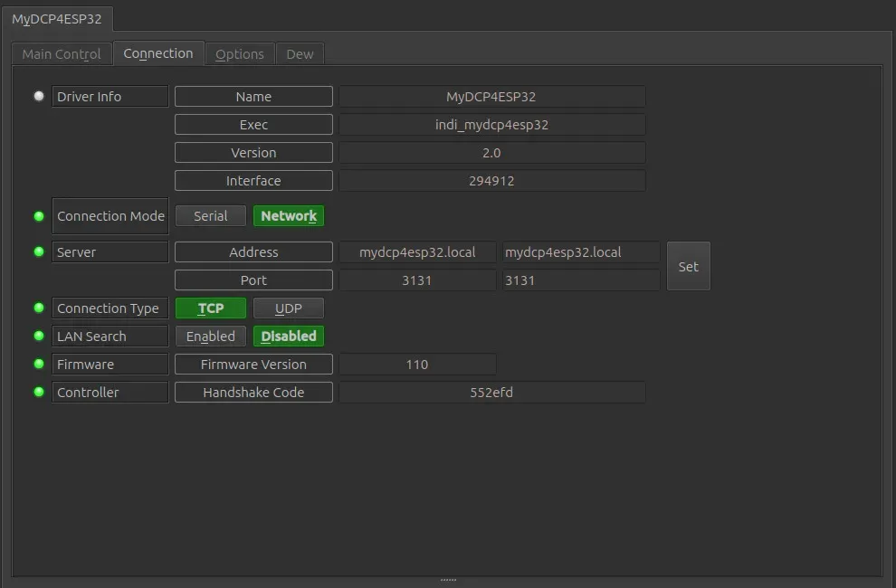
Task: Click the Driver Info status light
Action: click(x=39, y=96)
